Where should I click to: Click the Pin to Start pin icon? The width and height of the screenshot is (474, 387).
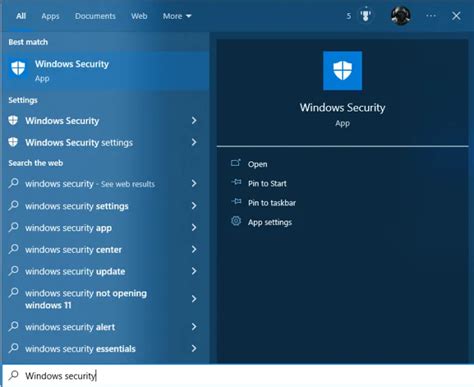(236, 182)
